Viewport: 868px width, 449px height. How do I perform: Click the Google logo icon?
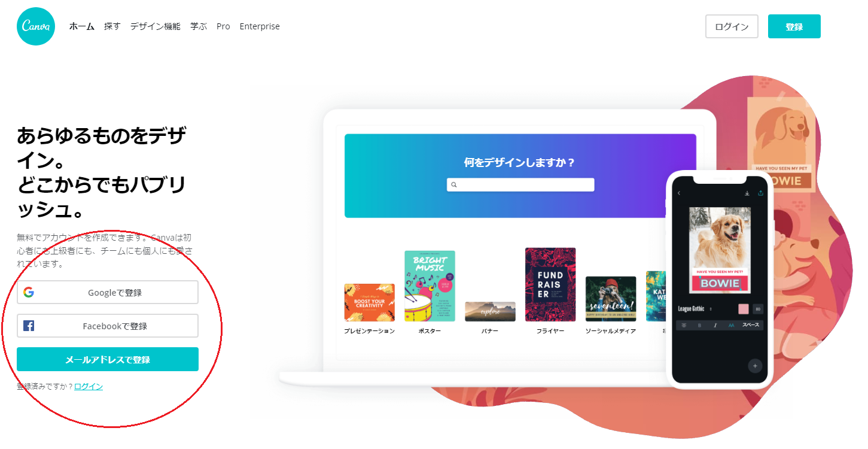[29, 293]
